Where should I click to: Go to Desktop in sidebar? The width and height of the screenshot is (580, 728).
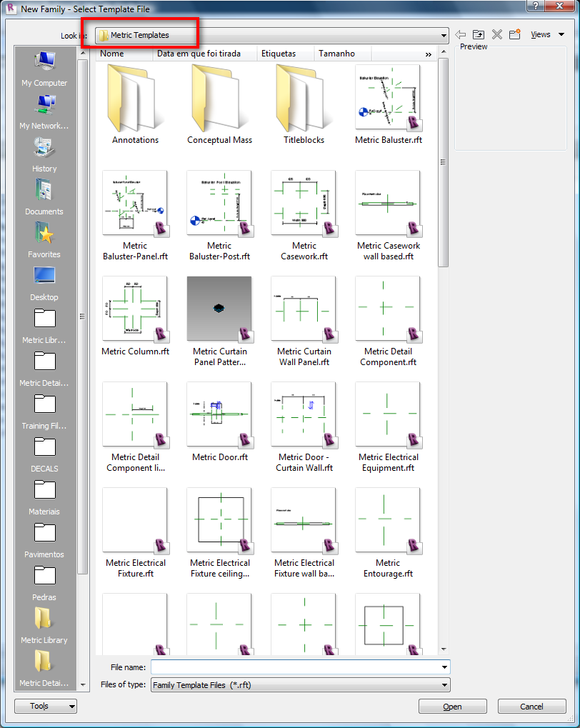[44, 283]
